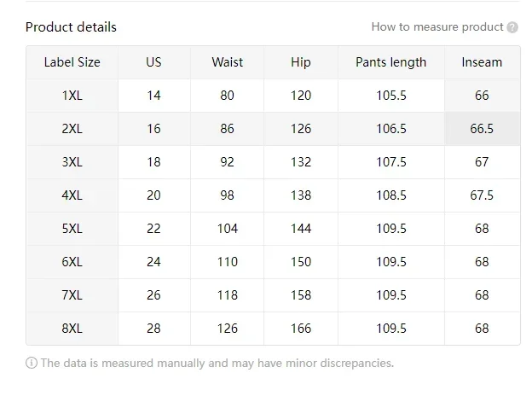Image resolution: width=532 pixels, height=396 pixels.
Task: Click the 6XL size row label
Action: pos(72,262)
